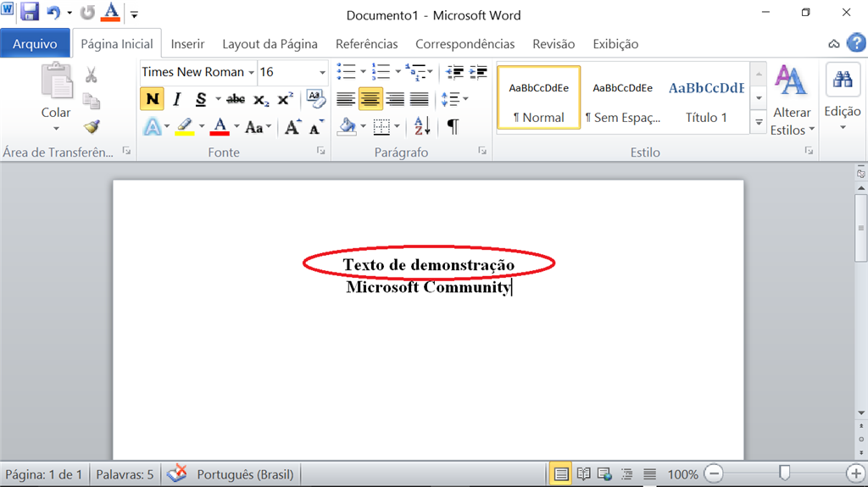Click the 100% zoom level
Viewport: 868px width, 487px height.
pos(682,474)
